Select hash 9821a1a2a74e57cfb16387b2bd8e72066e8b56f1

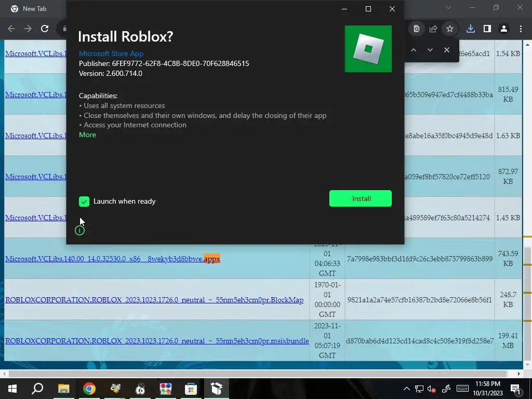420,300
